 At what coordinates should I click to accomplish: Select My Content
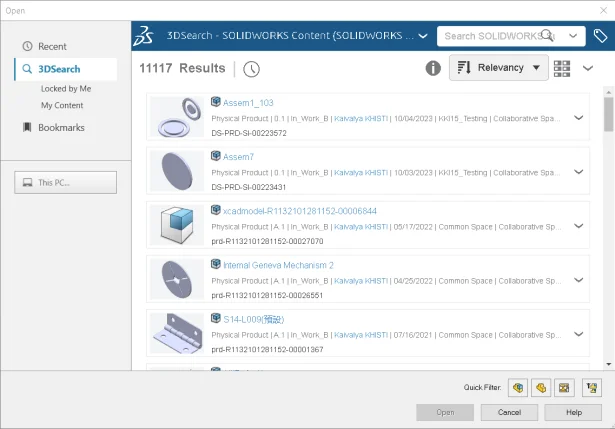(x=62, y=105)
